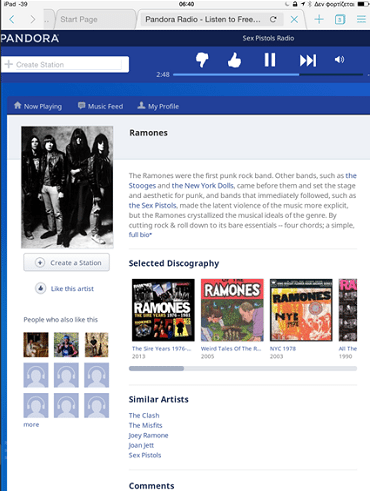The image size is (370, 491).
Task: Open the Sex Pistols bio link
Action: pyautogui.click(x=153, y=205)
